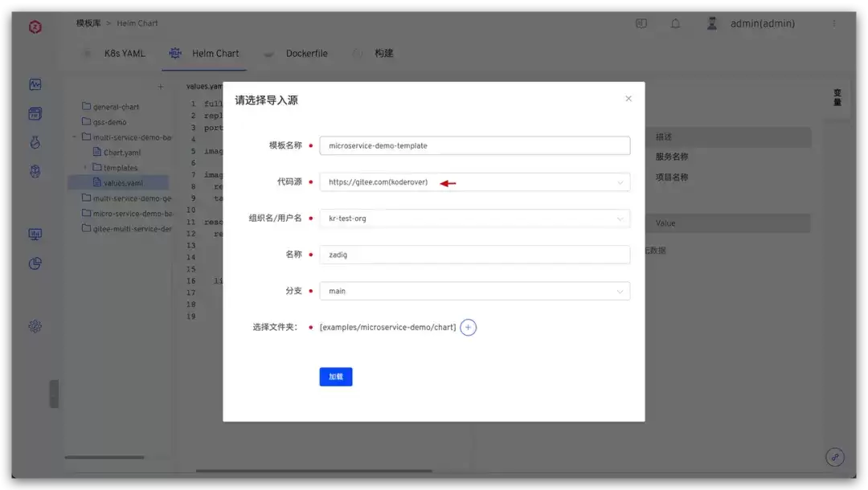Open the calendar-style sidebar icon below it
The image size is (868, 490).
point(35,114)
